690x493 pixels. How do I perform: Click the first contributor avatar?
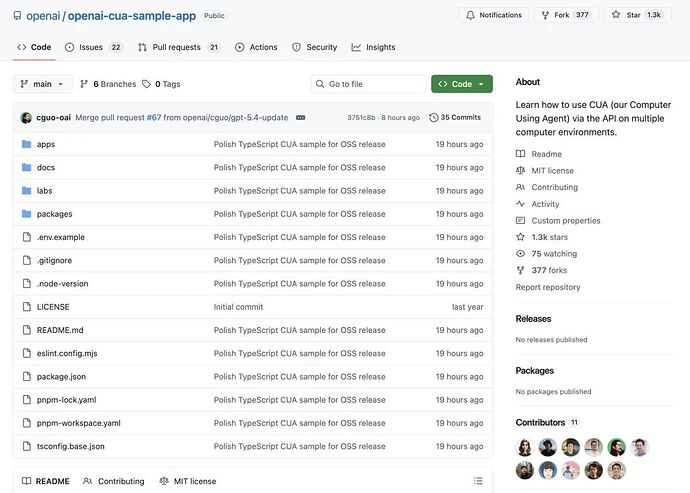525,447
